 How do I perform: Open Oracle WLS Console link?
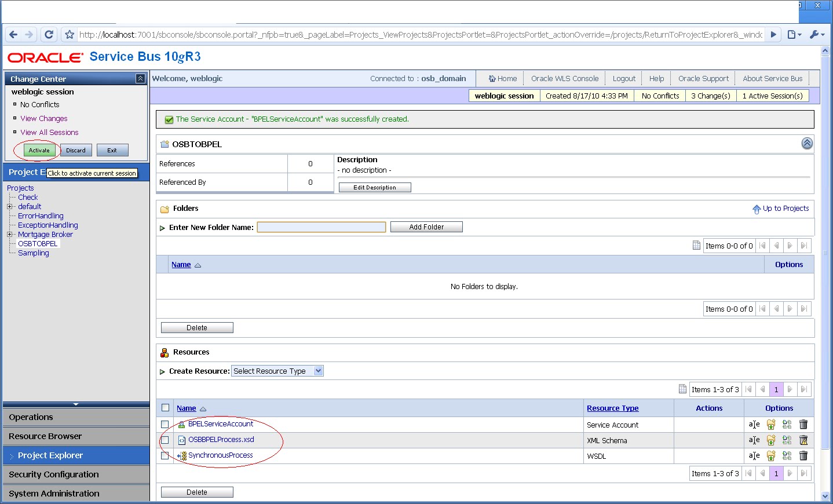(x=565, y=78)
